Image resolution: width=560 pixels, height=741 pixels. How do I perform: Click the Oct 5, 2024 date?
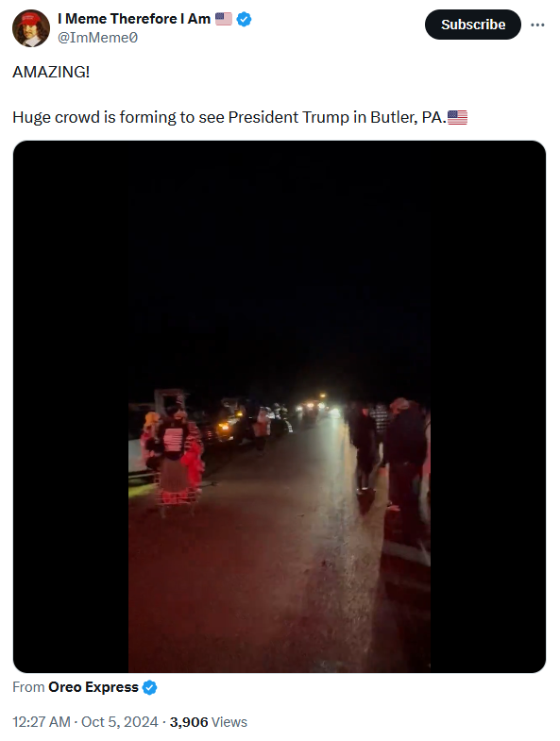click(120, 722)
